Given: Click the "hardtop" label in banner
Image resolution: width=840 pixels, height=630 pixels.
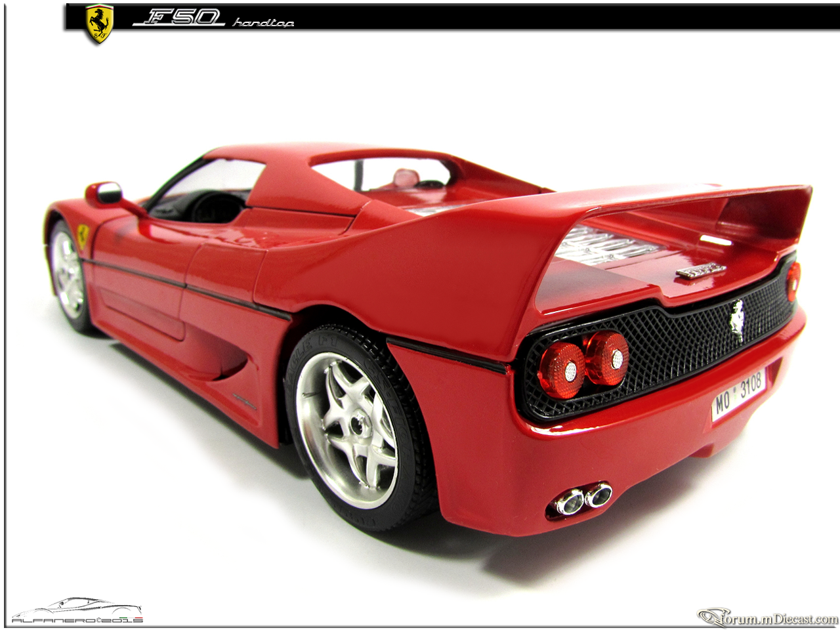Looking at the screenshot, I should [x=263, y=23].
